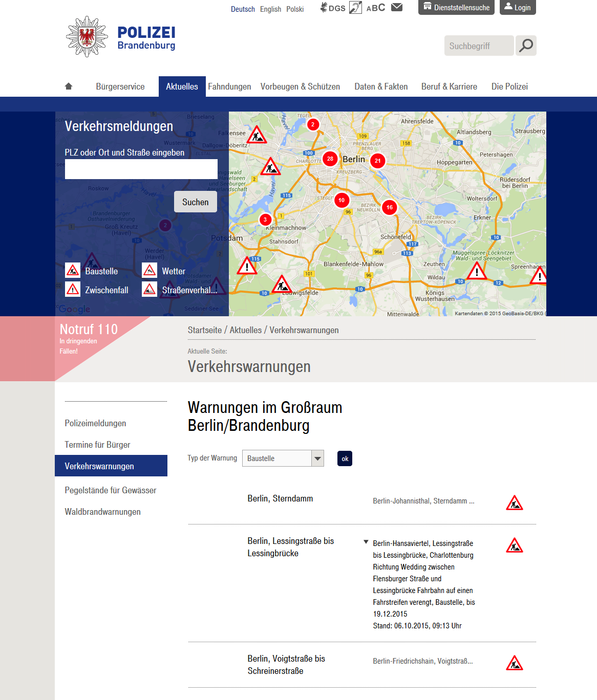Open Polizeimeldungen in sidebar

coord(95,423)
